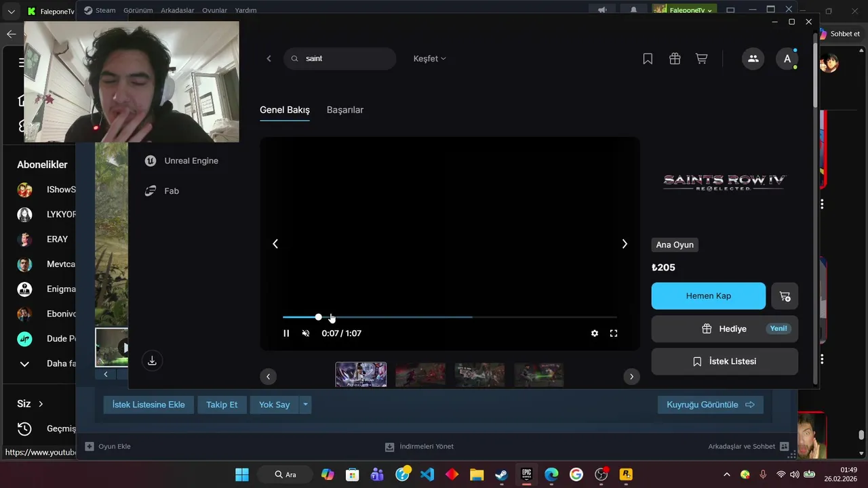Open Epic downloads icon in sidebar
The image size is (868, 488).
(152, 361)
